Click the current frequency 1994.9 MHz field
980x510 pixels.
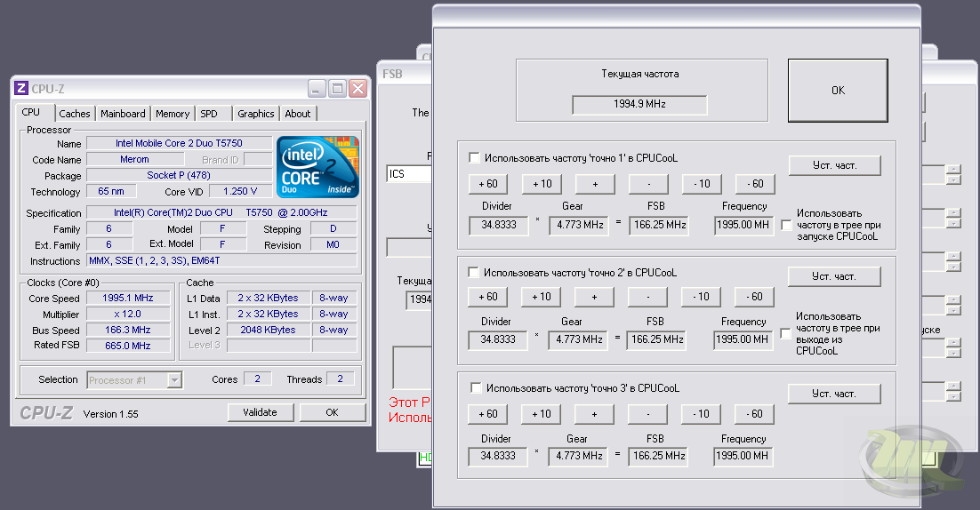click(639, 105)
